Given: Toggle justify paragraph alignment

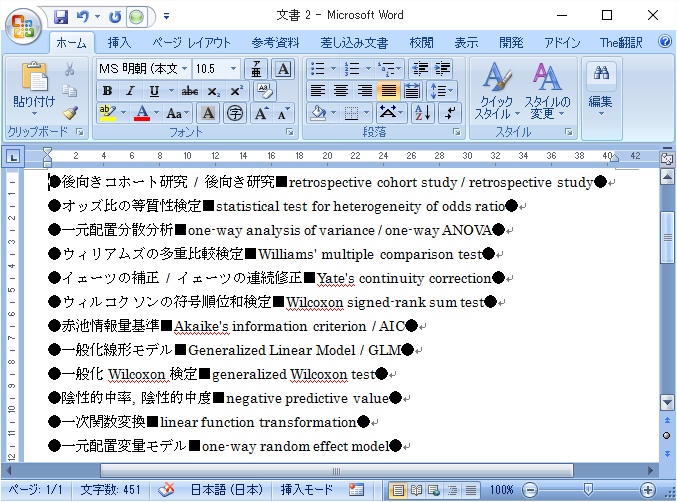Looking at the screenshot, I should (388, 91).
